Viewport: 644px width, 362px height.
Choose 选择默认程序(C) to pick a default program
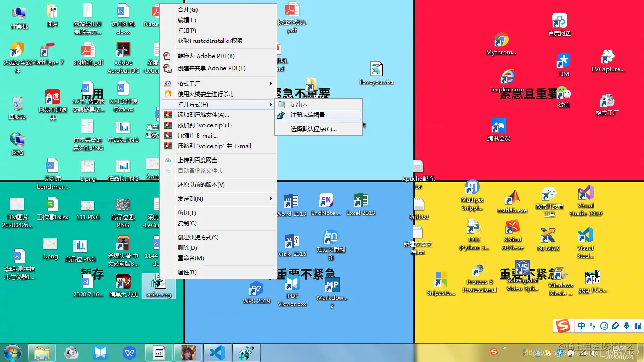(x=319, y=127)
